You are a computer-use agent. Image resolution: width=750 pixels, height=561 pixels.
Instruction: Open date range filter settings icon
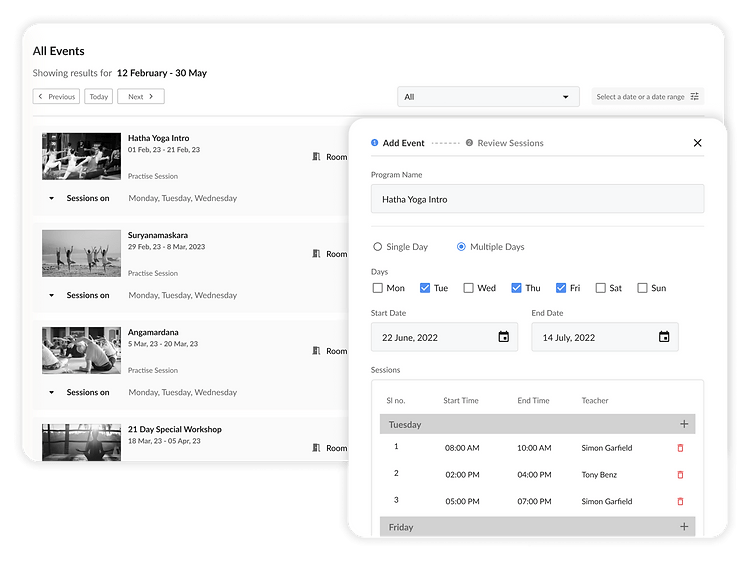click(695, 97)
